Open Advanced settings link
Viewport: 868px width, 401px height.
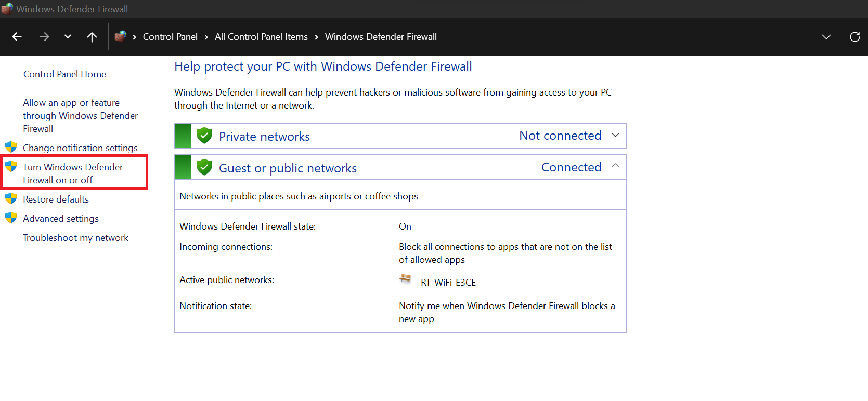[x=61, y=219]
